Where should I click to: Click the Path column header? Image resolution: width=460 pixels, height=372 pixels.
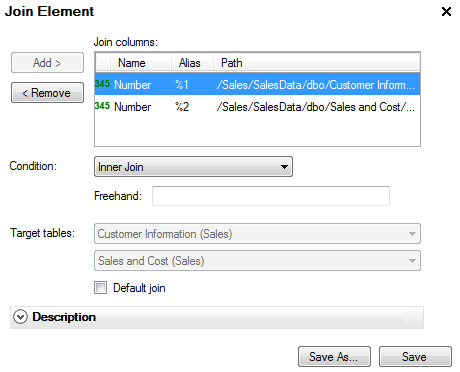pyautogui.click(x=317, y=63)
